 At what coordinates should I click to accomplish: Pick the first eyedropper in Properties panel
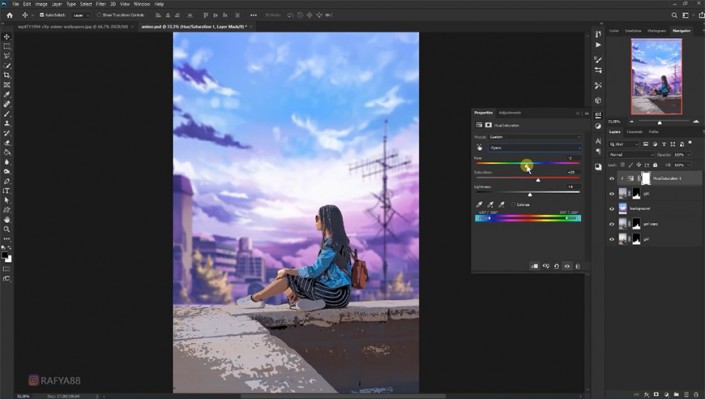click(480, 204)
